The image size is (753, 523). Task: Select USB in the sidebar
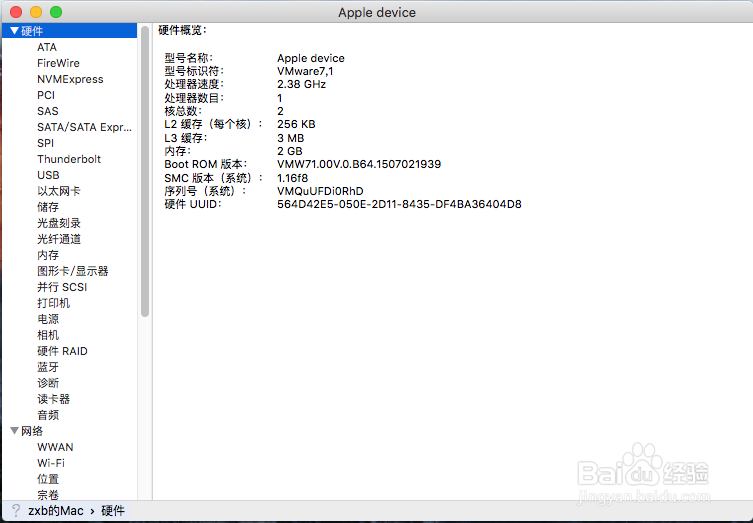coord(48,175)
